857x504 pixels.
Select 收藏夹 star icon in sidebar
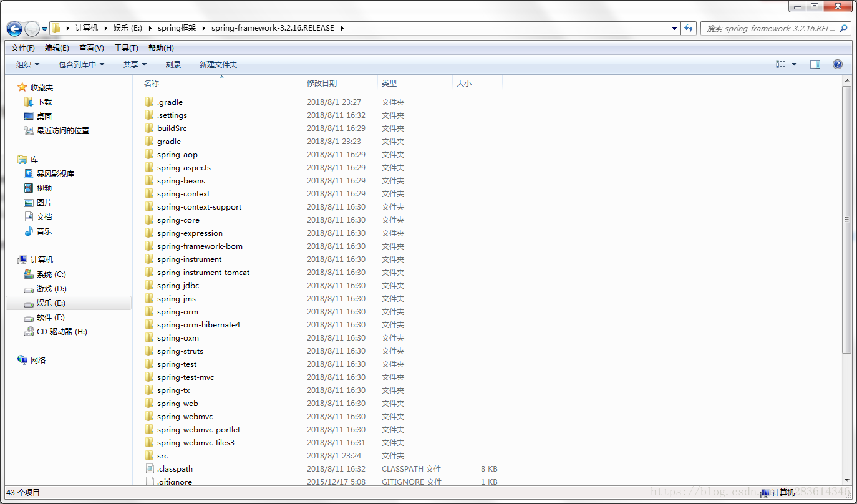coord(22,87)
